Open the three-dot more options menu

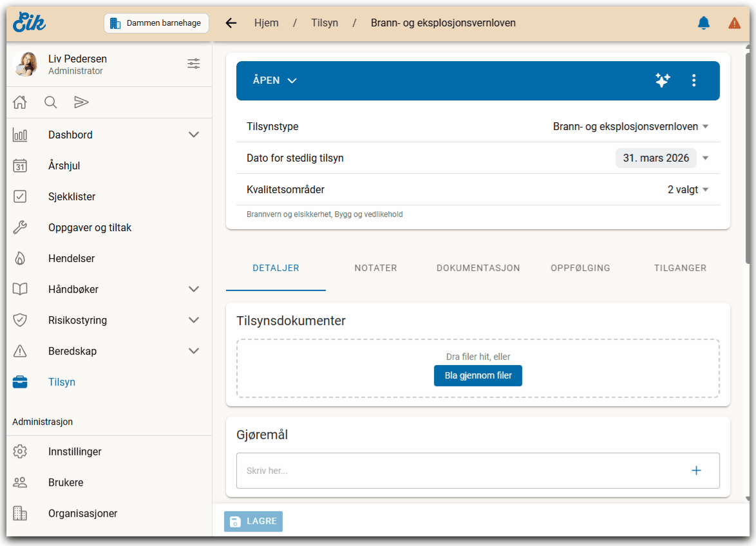click(x=694, y=80)
